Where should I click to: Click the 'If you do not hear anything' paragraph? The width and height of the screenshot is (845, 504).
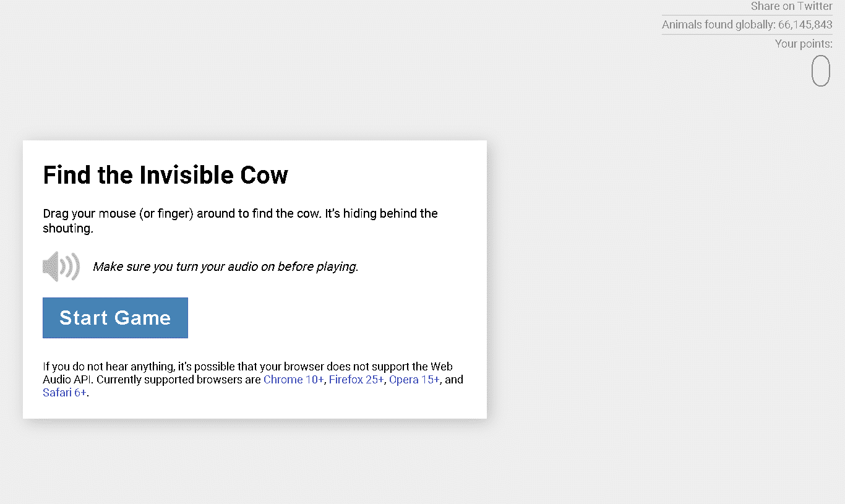pyautogui.click(x=253, y=379)
